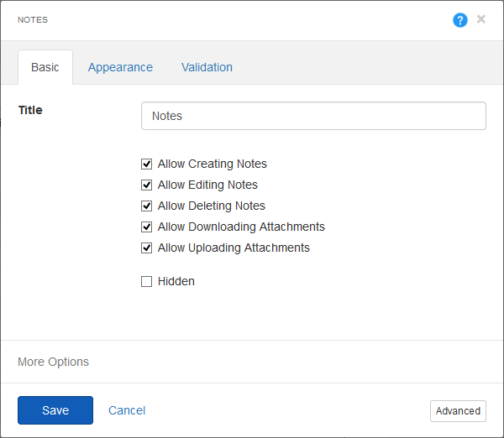504x438 pixels.
Task: Click the Save button
Action: coord(55,410)
